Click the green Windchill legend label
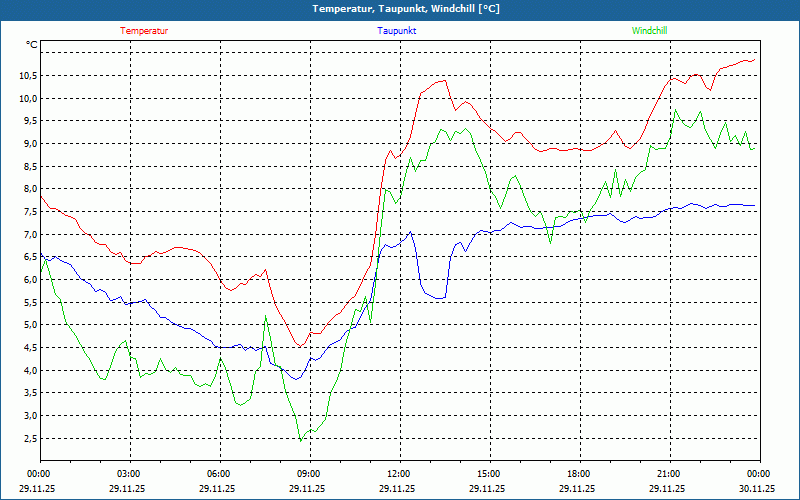The height and width of the screenshot is (500, 800). pyautogui.click(x=649, y=31)
